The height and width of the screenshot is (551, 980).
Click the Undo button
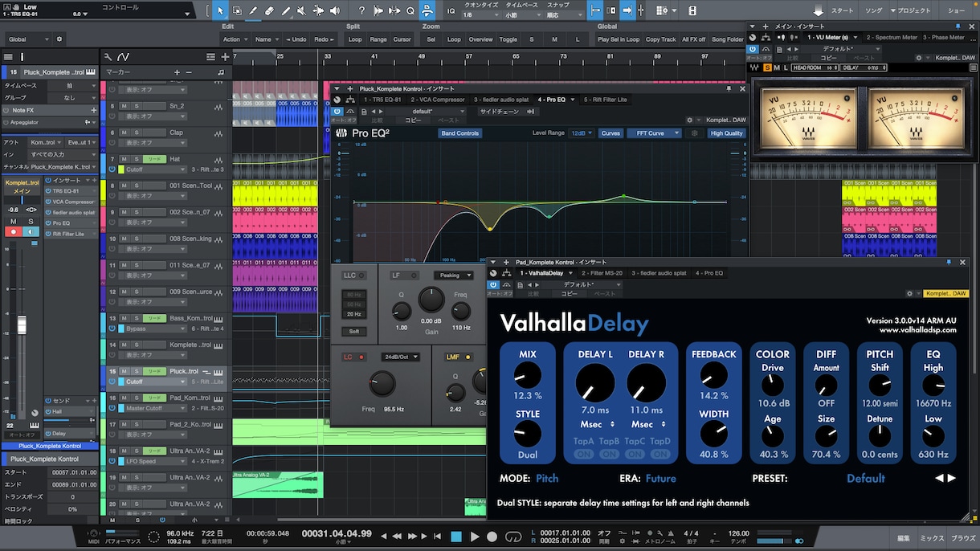(x=295, y=39)
